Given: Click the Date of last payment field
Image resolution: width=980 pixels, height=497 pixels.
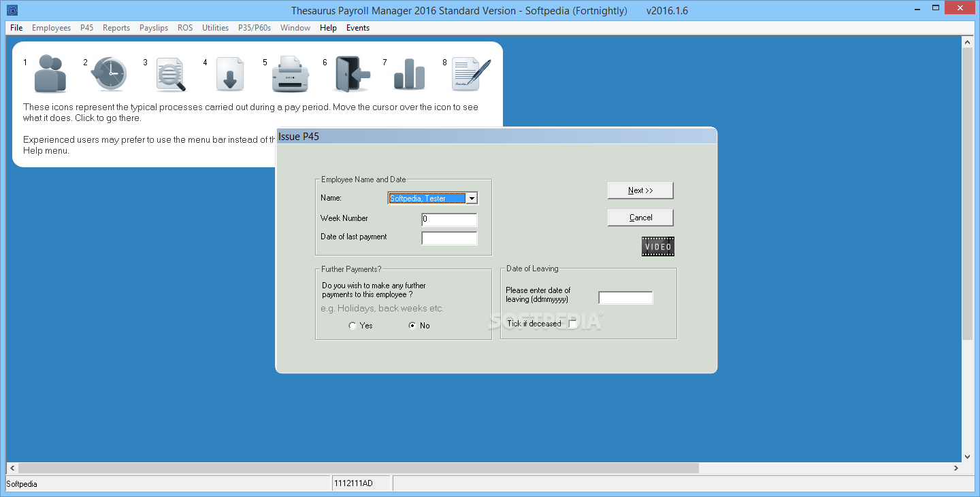Looking at the screenshot, I should pos(449,238).
